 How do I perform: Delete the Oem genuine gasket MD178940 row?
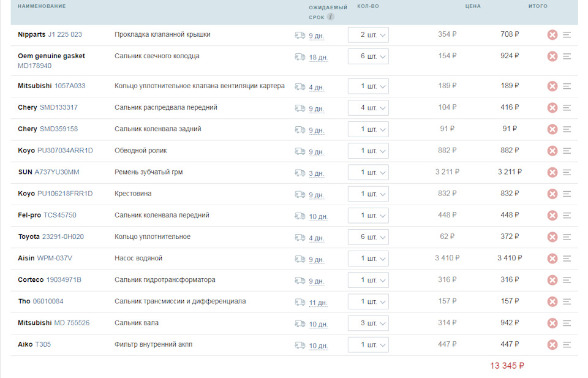click(552, 56)
